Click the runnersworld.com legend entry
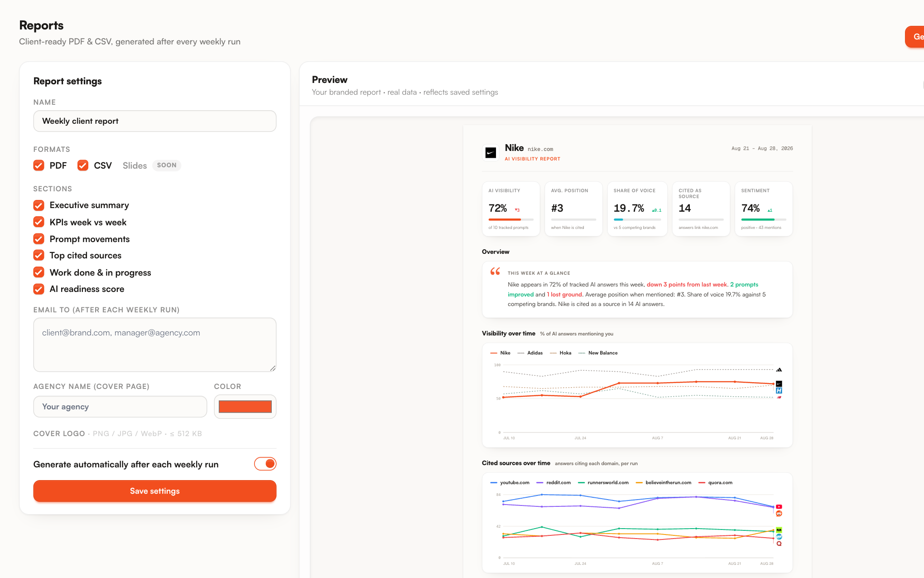Image resolution: width=924 pixels, height=578 pixels. pyautogui.click(x=603, y=482)
